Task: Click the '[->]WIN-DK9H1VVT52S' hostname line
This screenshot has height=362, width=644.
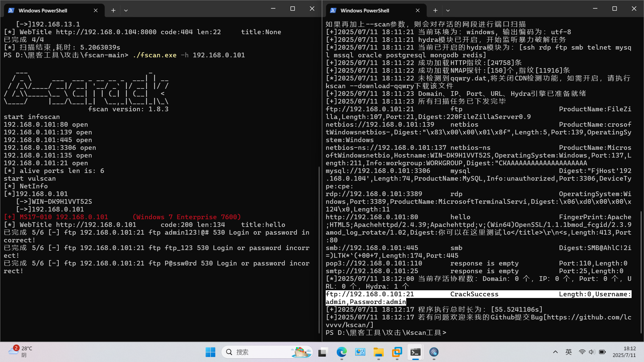Action: pos(54,201)
